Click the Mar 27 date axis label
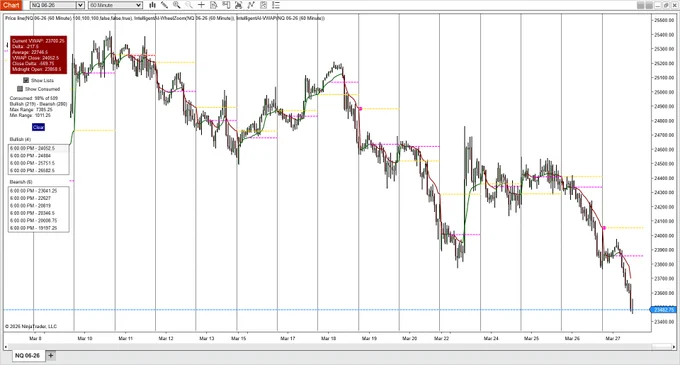Viewport: 680px width, 365px height. (612, 339)
